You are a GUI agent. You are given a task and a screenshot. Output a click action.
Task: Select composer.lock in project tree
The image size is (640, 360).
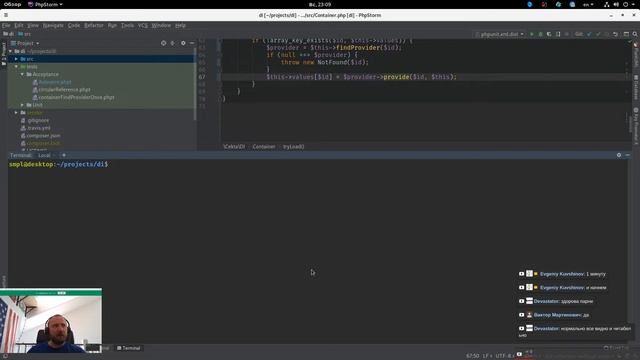coord(43,143)
